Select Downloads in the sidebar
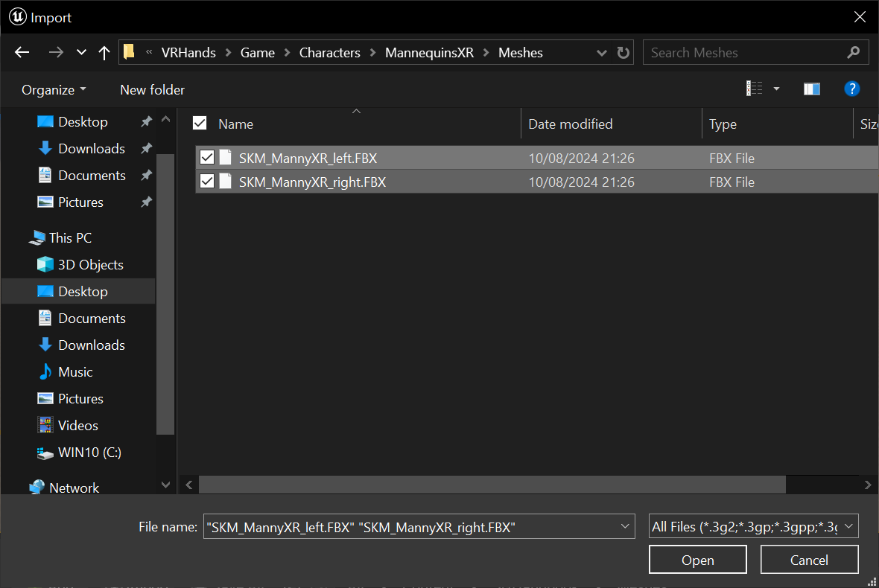Image resolution: width=879 pixels, height=588 pixels. (x=92, y=148)
